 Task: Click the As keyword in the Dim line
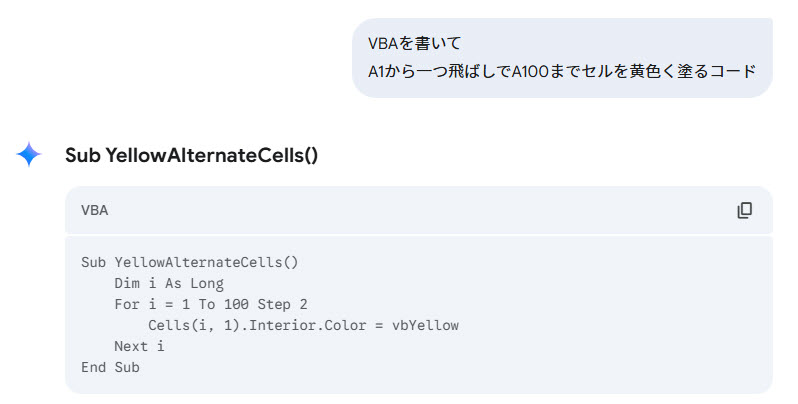click(x=173, y=284)
